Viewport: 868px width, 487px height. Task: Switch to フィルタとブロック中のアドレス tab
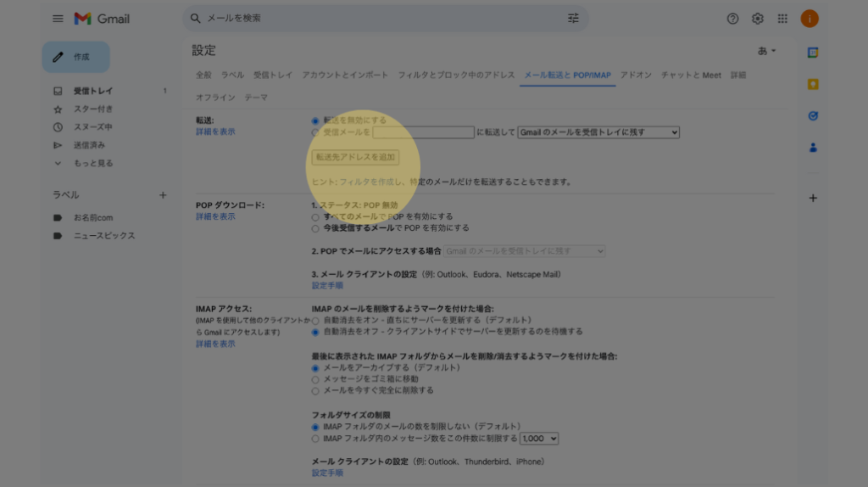[x=456, y=76]
